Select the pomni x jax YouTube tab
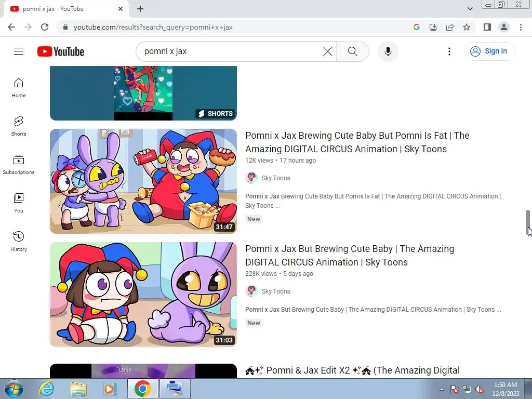Screen dimensions: 532x399 pos(66,9)
